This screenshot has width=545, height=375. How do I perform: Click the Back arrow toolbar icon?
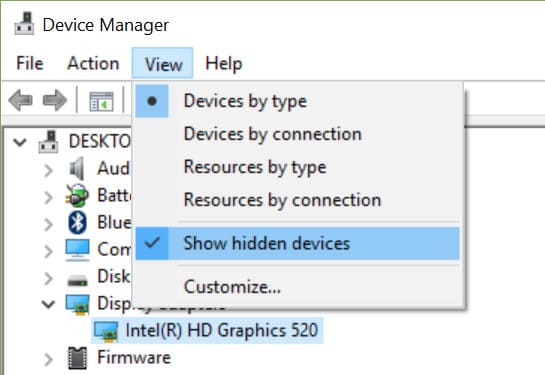pyautogui.click(x=21, y=100)
